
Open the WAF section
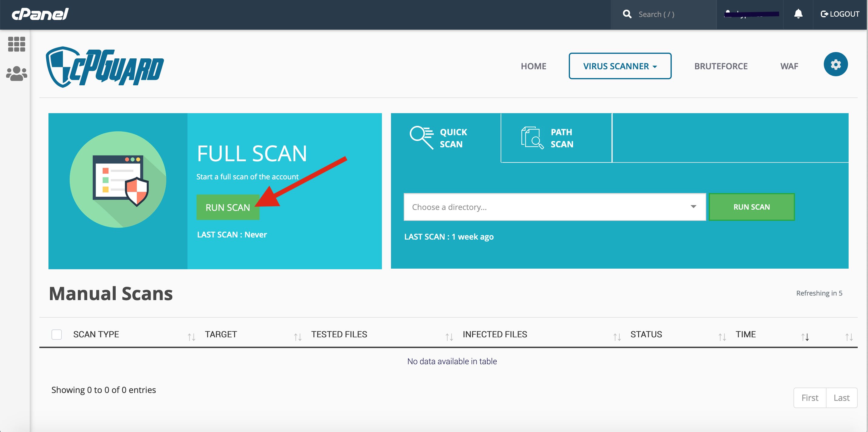point(789,66)
